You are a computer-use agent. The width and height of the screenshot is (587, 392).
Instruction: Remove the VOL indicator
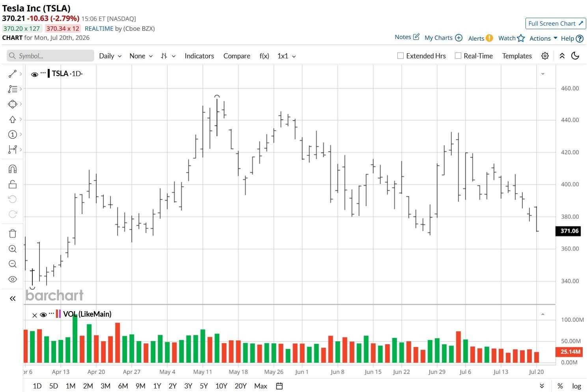click(34, 315)
